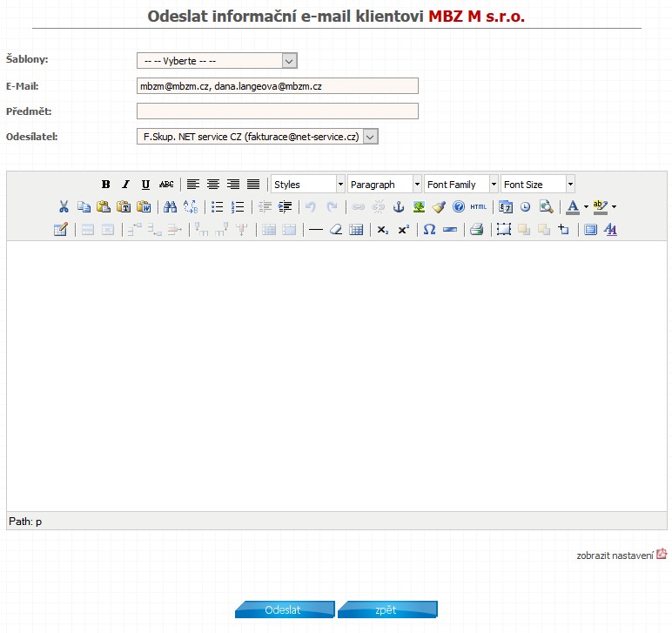
Task: Open the Paragraph format dropdown
Action: pos(385,185)
